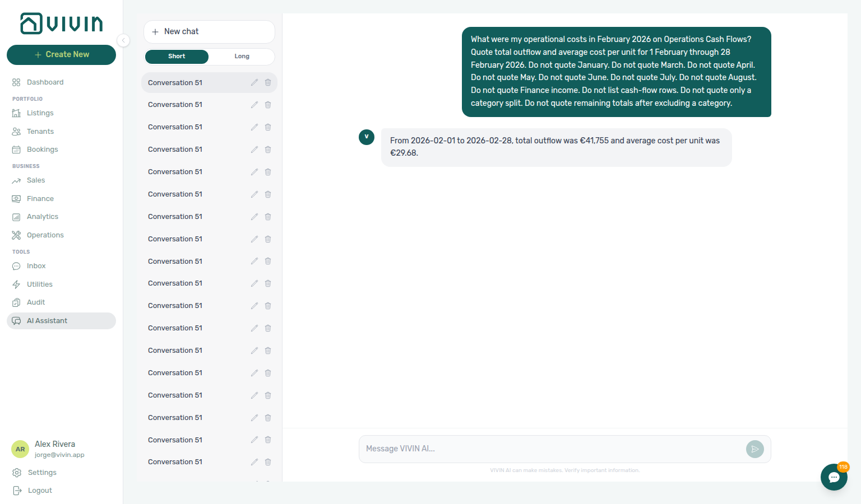Switch response length to Long

coord(242,57)
